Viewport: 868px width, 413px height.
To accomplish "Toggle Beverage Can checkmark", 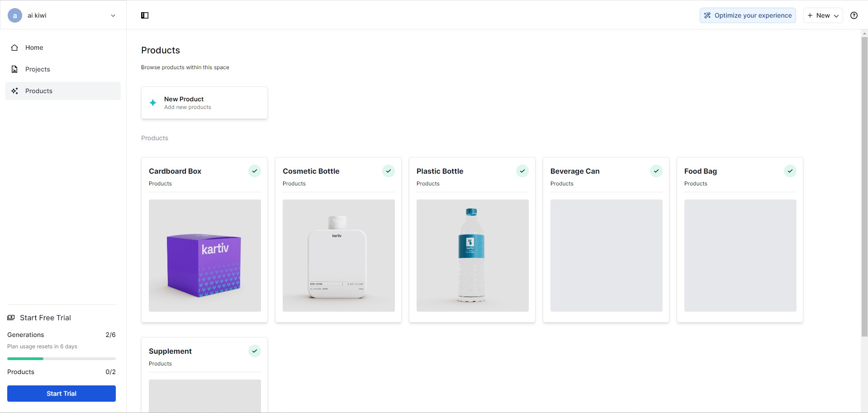I will 656,171.
